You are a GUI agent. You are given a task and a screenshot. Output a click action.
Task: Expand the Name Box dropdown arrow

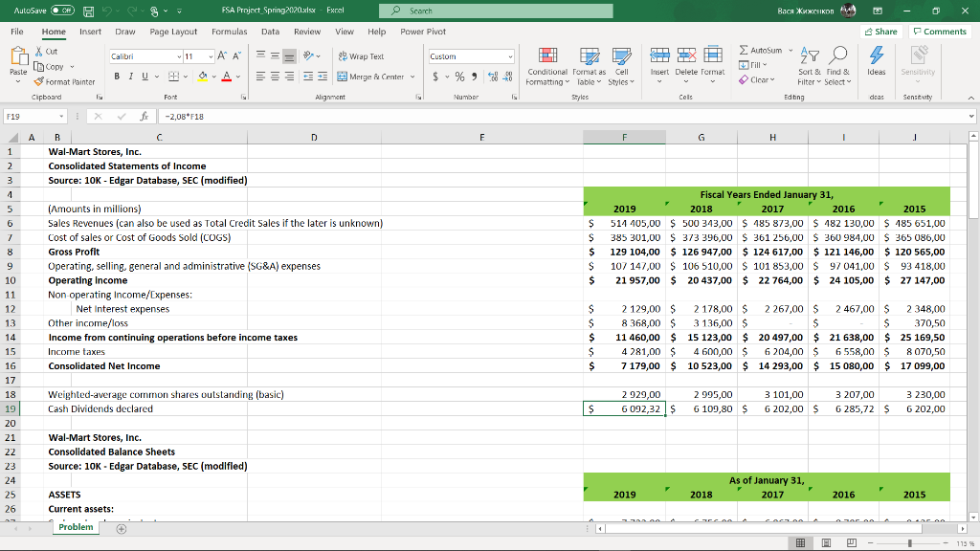point(61,116)
